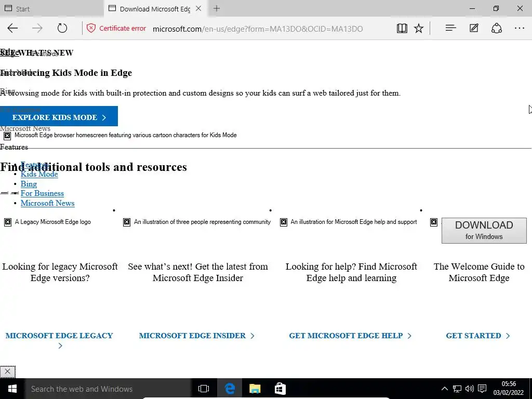Open the Bing list link
The height and width of the screenshot is (399, 532).
coord(29,184)
